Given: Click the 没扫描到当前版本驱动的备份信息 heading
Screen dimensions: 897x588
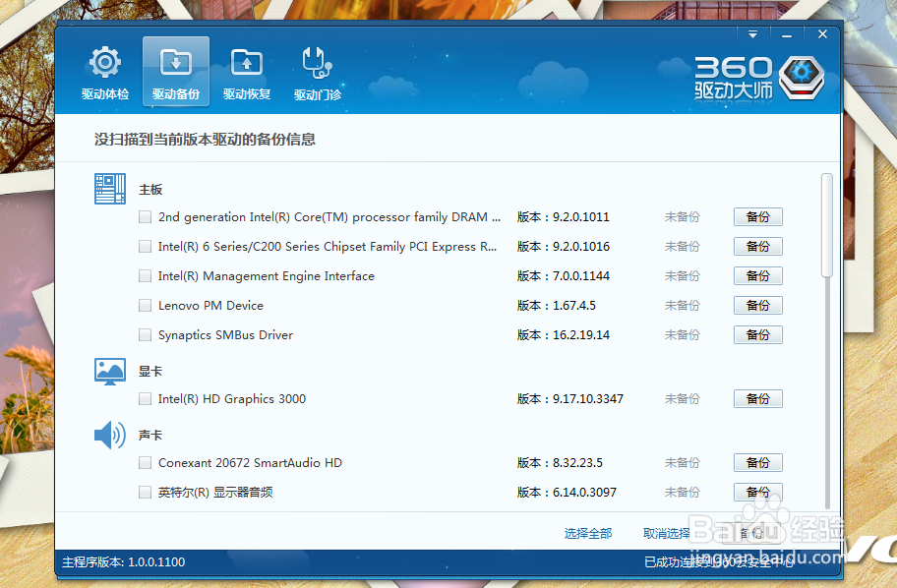Looking at the screenshot, I should coord(205,140).
